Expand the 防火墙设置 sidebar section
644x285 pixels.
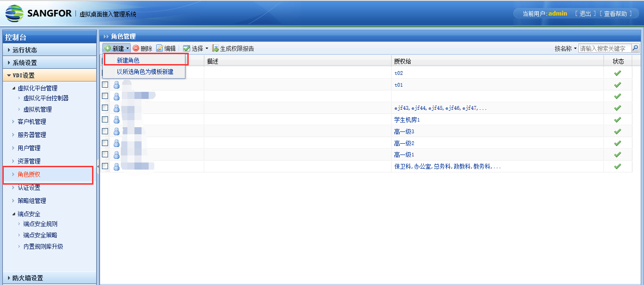coord(49,278)
